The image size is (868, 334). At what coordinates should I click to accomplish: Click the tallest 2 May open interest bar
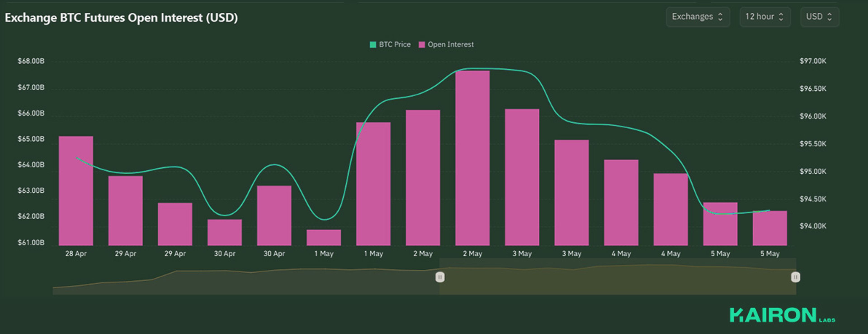472,158
